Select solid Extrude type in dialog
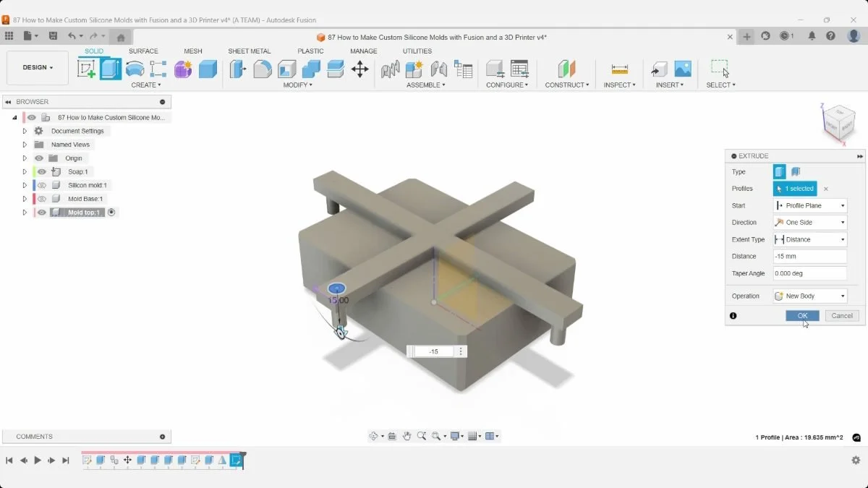The image size is (868, 488). tap(779, 171)
